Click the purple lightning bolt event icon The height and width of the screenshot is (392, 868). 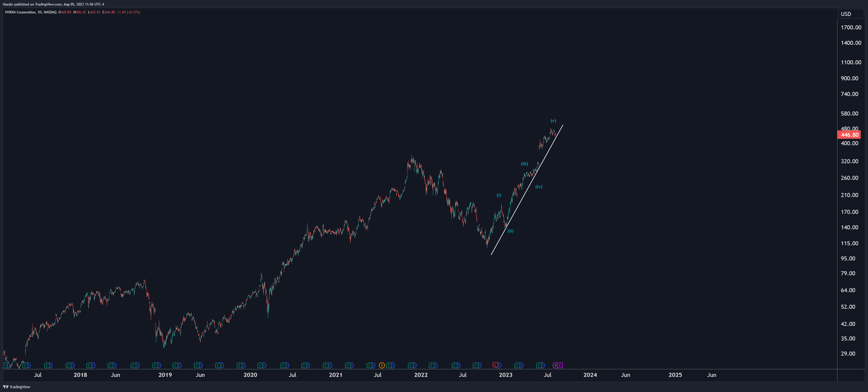555,366
